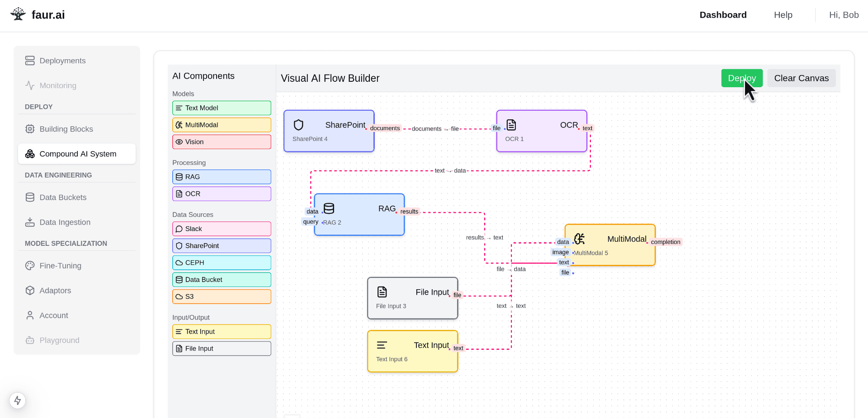Click the 'File Input 3' node label

[x=391, y=306]
